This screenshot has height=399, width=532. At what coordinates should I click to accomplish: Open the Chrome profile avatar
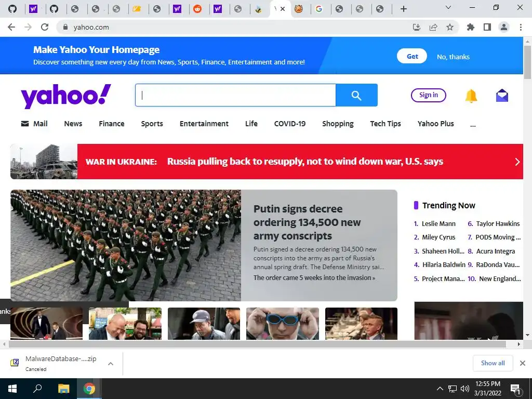pyautogui.click(x=504, y=27)
